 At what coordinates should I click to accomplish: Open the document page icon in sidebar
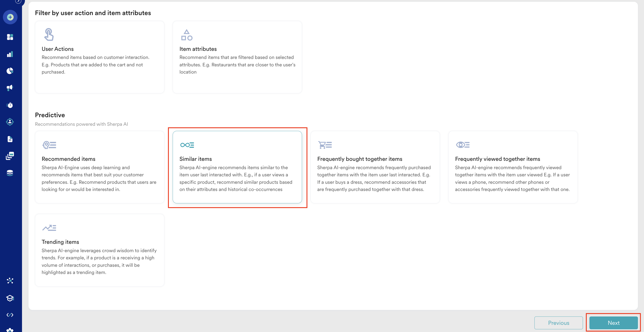pos(10,139)
